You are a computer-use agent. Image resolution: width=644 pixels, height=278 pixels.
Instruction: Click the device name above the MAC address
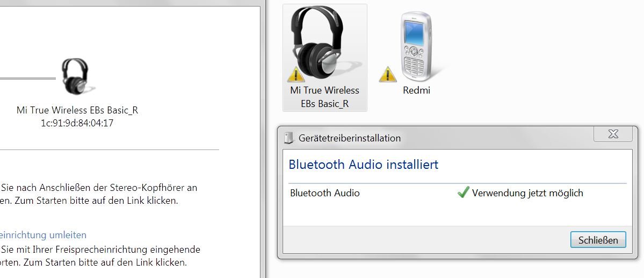tap(77, 110)
